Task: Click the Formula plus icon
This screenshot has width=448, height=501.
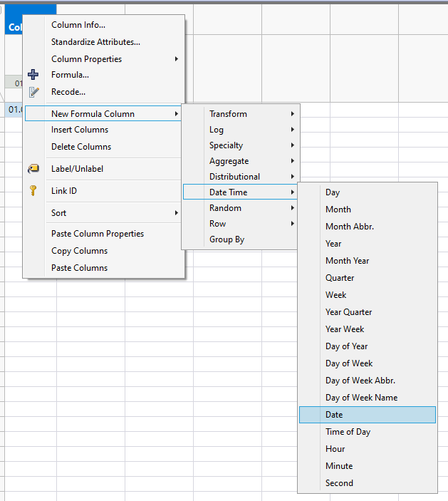Action: (x=33, y=75)
